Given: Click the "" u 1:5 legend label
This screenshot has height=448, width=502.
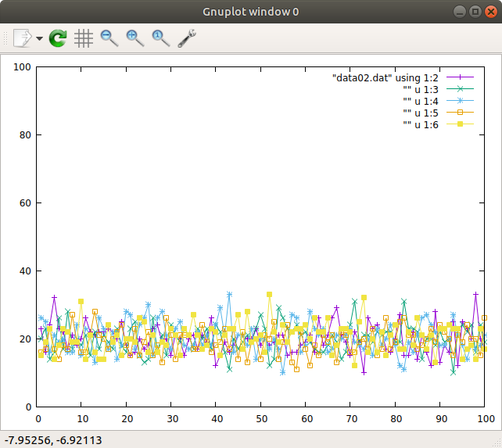Looking at the screenshot, I should (421, 113).
